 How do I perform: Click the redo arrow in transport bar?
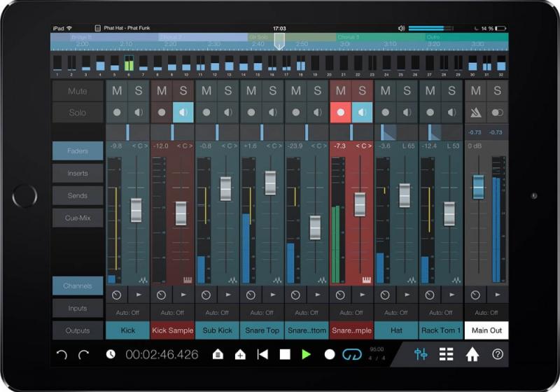(84, 355)
